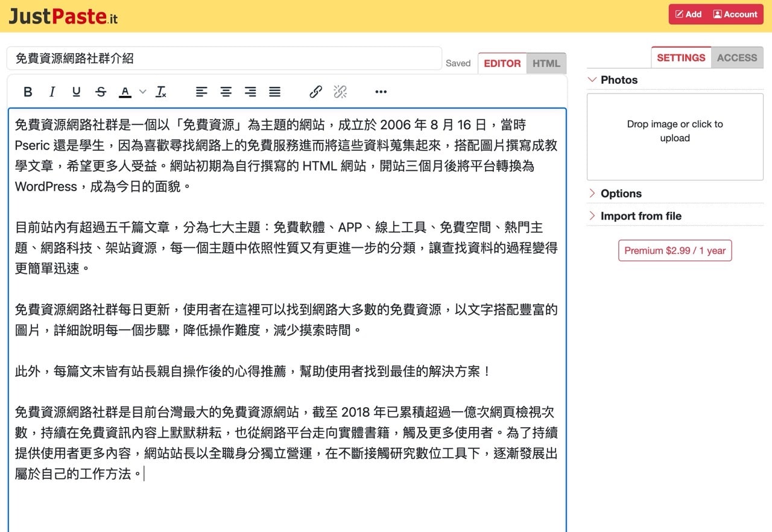This screenshot has height=532, width=772.
Task: Open the SETTINGS tab
Action: 681,57
